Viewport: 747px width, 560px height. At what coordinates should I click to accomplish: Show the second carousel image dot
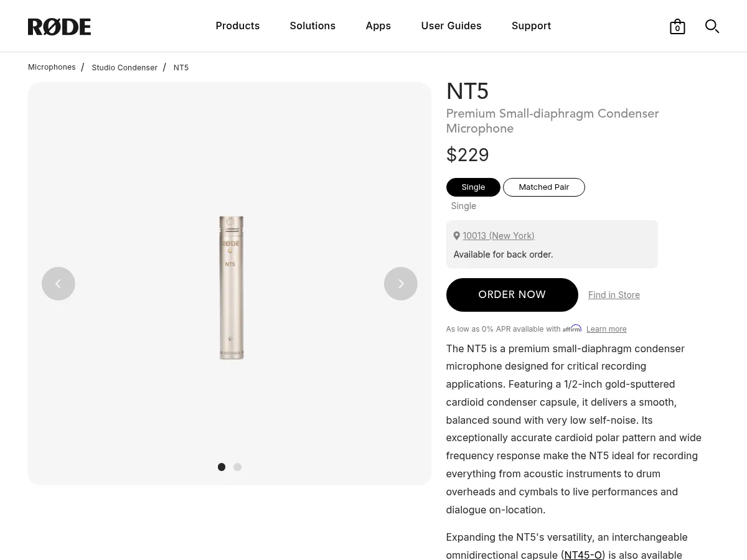237,467
